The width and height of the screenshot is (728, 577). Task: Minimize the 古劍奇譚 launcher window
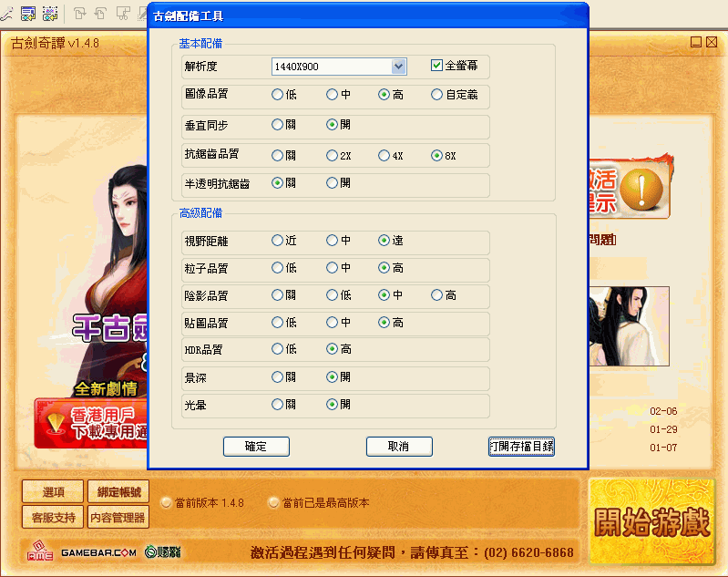[x=695, y=42]
